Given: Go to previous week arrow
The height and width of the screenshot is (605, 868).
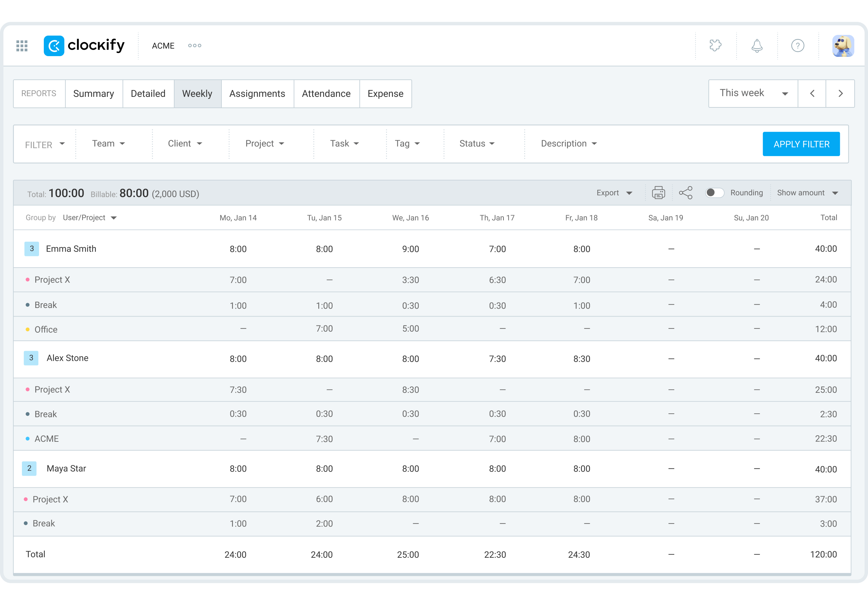Looking at the screenshot, I should 812,93.
